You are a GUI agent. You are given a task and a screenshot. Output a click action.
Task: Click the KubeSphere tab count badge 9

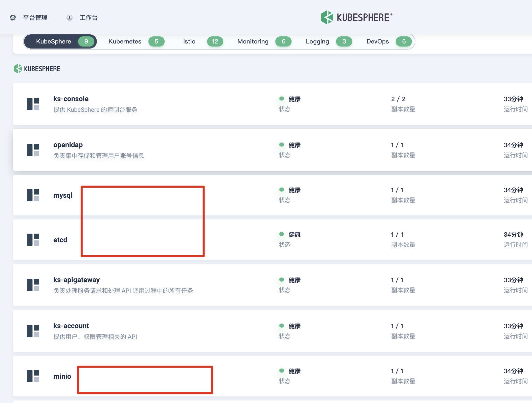pos(86,41)
